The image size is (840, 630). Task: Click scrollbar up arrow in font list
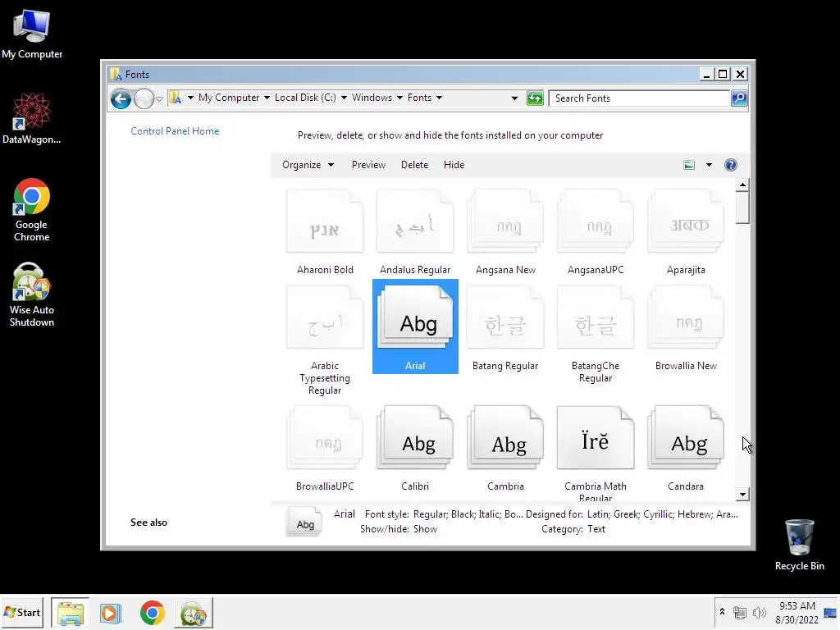click(x=742, y=185)
